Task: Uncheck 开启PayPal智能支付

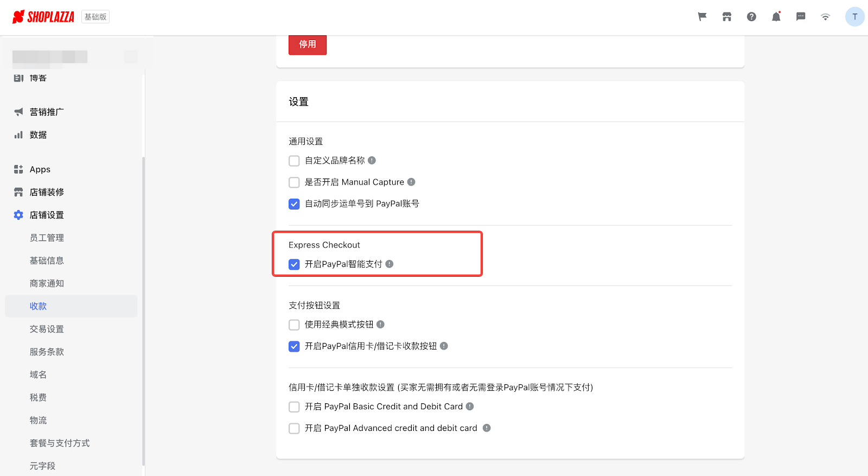Action: coord(294,264)
